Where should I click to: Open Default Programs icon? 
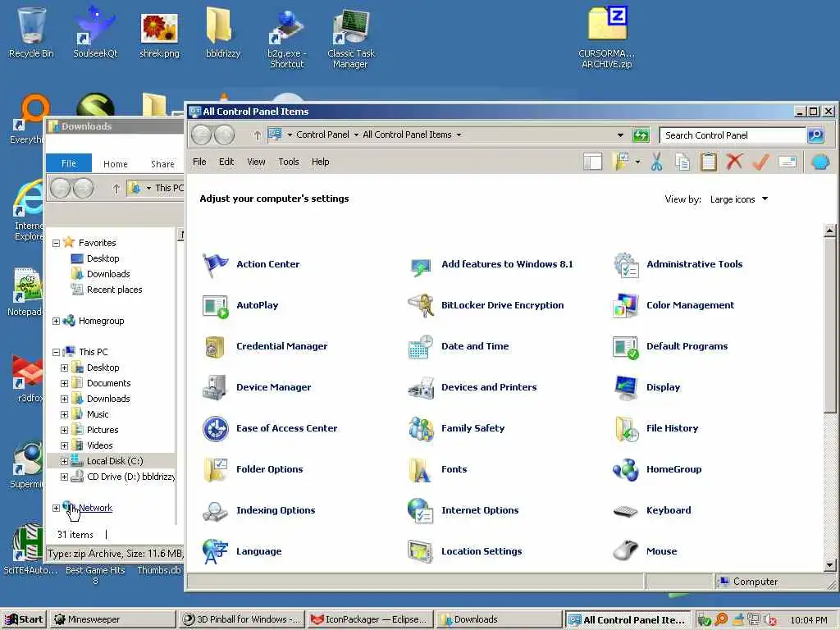click(x=626, y=347)
